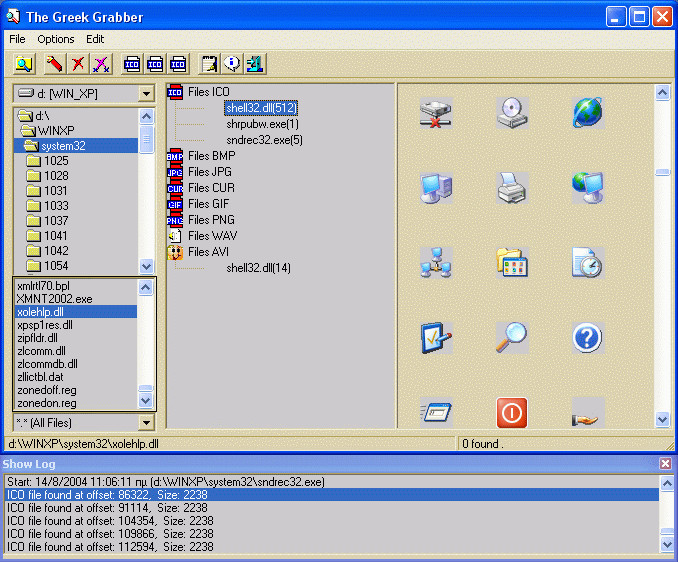Select shell32.dll(14) under Files AVI
Image resolution: width=678 pixels, height=562 pixels.
258,268
